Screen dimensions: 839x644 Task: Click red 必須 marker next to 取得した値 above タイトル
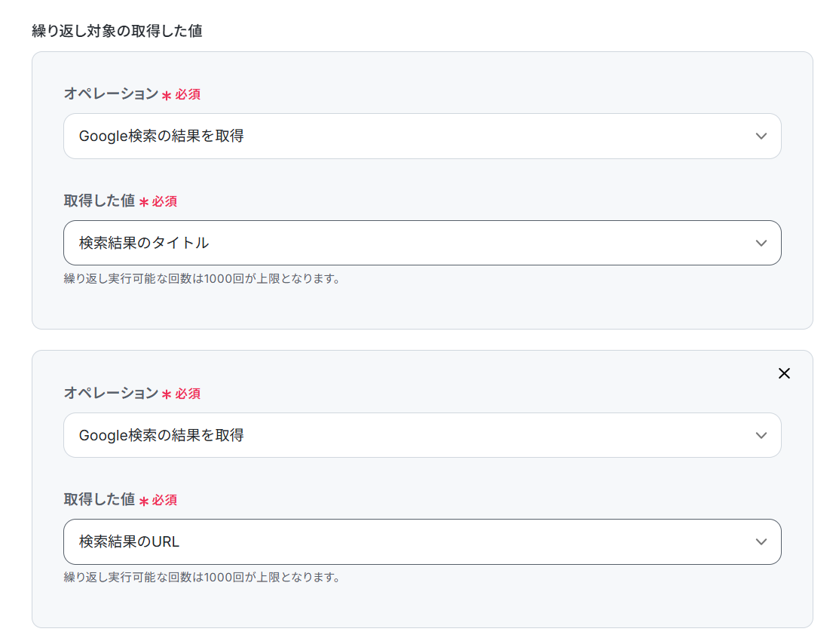click(164, 202)
